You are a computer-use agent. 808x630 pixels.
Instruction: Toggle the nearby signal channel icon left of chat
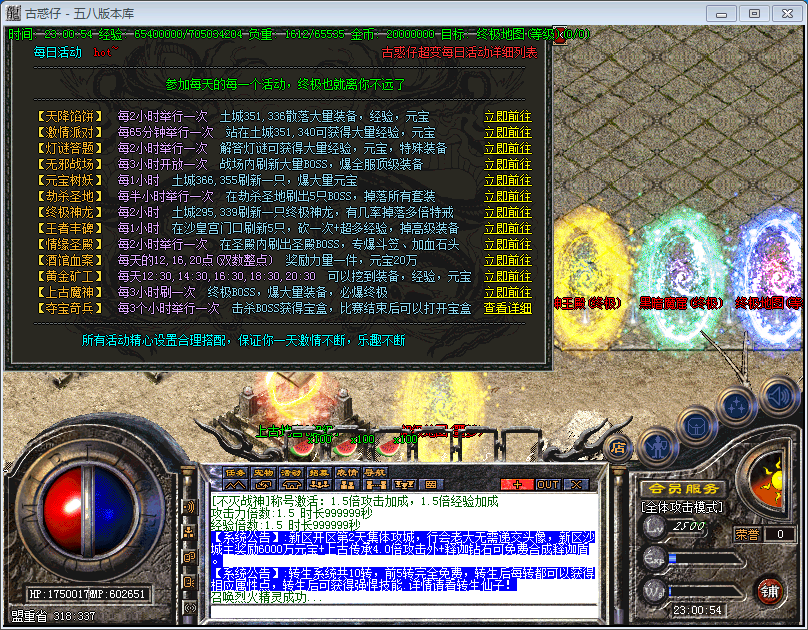189,607
